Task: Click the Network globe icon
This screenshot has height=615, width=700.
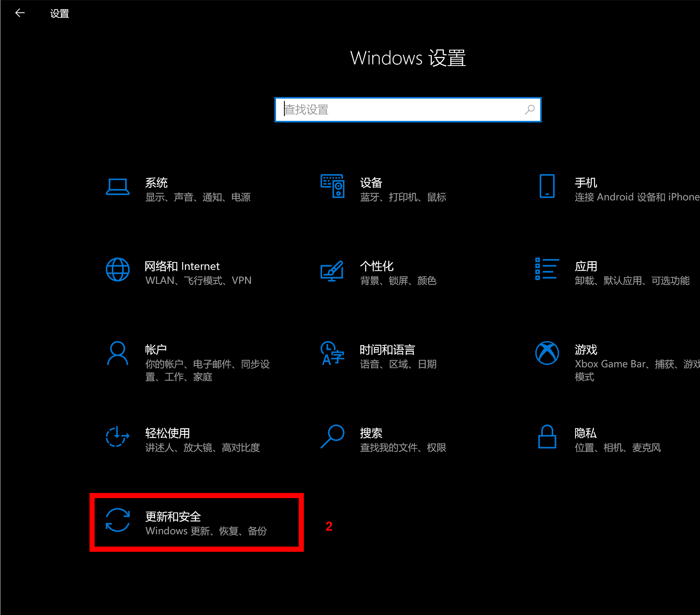Action: point(118,270)
